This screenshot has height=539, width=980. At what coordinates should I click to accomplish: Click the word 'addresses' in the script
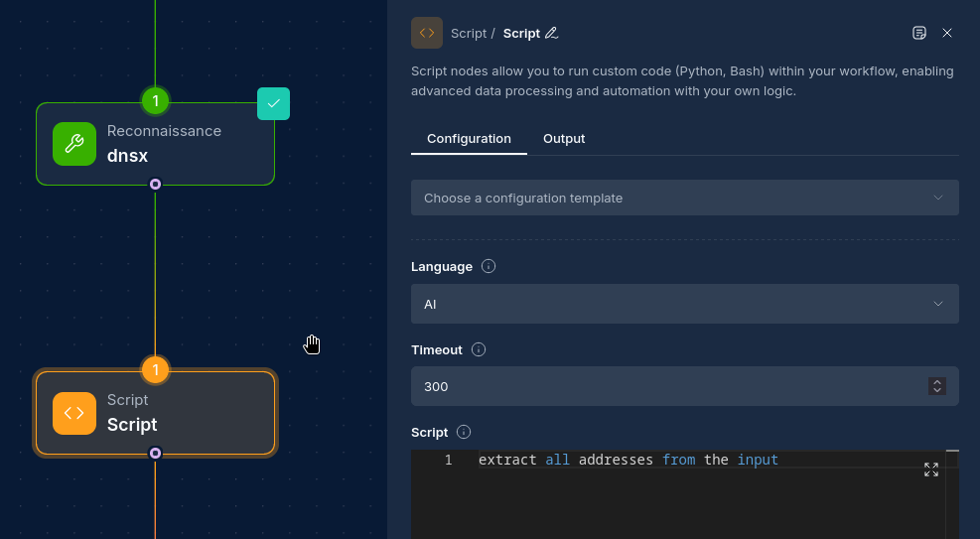[x=616, y=460]
